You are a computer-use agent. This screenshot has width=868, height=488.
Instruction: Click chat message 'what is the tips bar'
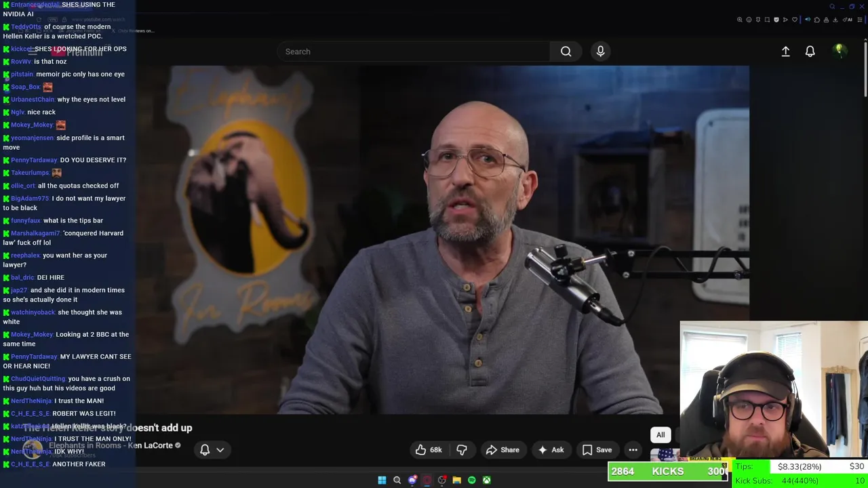[73, 221]
